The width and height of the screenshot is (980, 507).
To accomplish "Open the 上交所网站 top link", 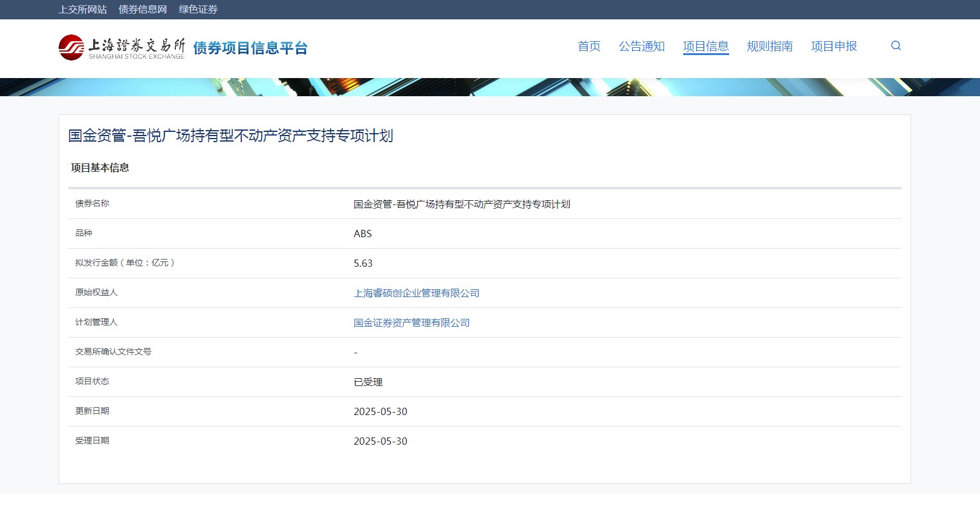I will [83, 9].
